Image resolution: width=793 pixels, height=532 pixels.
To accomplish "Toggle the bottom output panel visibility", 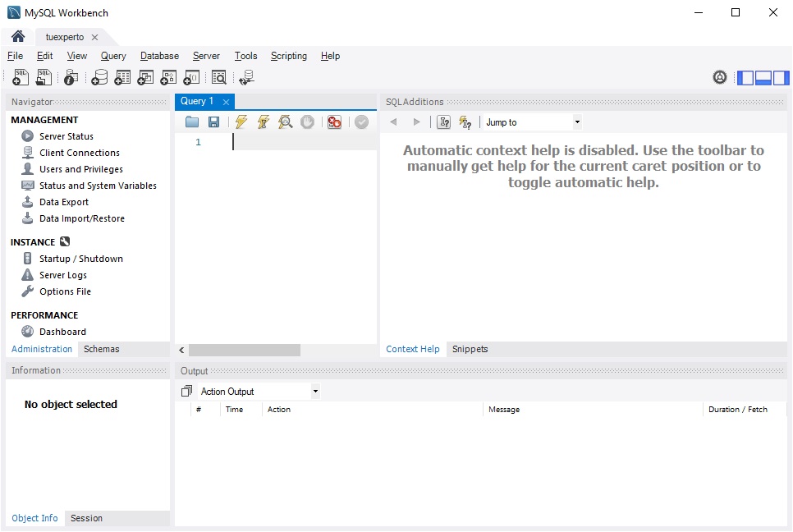I will click(763, 77).
